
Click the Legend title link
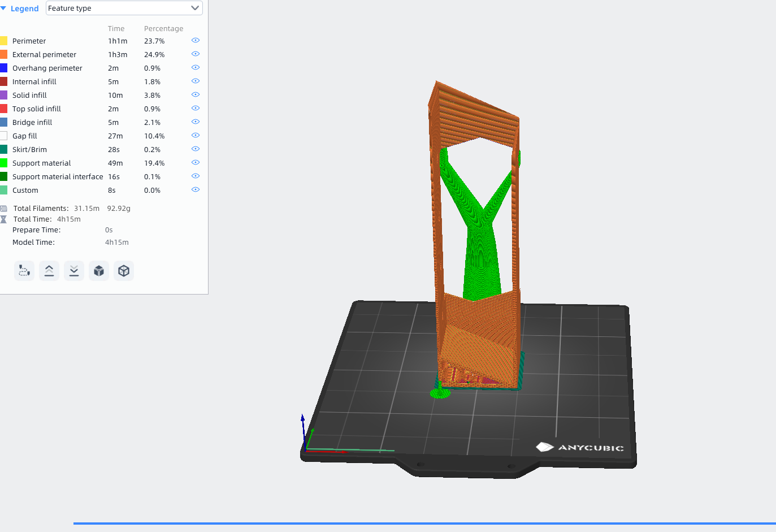[x=25, y=8]
